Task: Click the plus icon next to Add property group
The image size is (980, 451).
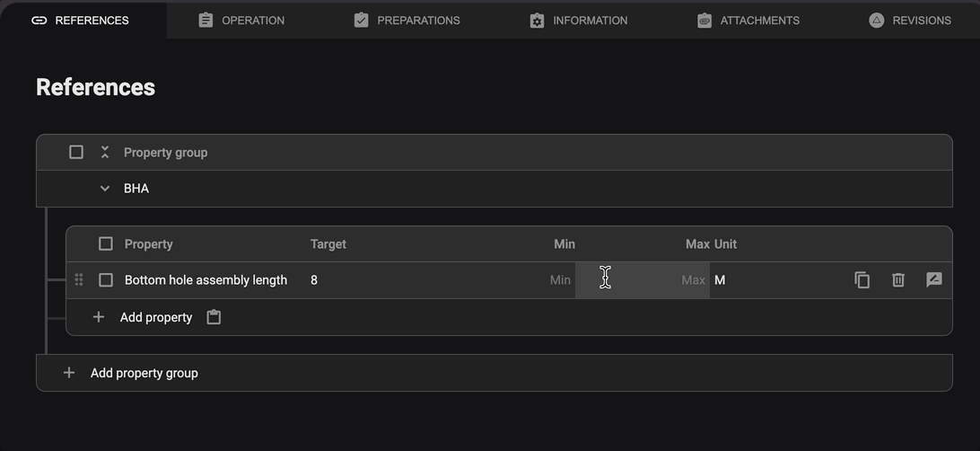Action: 69,373
